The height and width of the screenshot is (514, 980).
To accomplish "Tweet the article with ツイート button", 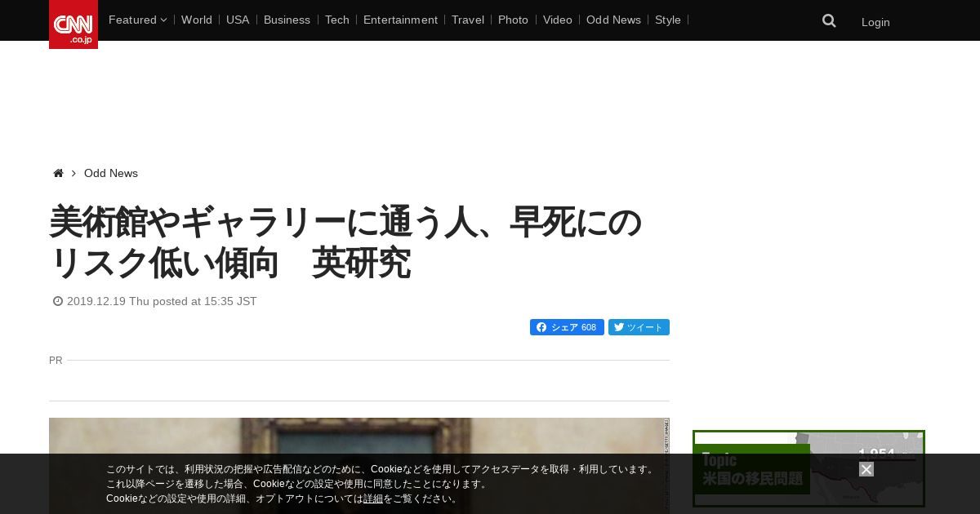I will 639,327.
